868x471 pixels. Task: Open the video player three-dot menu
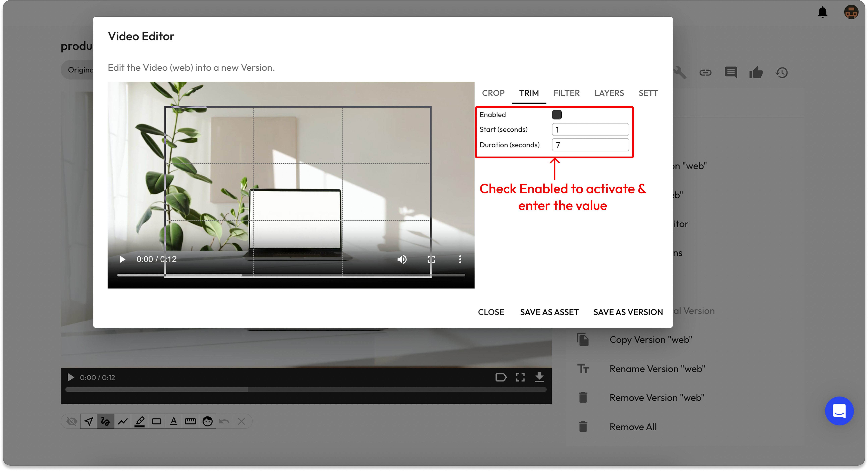pyautogui.click(x=460, y=259)
